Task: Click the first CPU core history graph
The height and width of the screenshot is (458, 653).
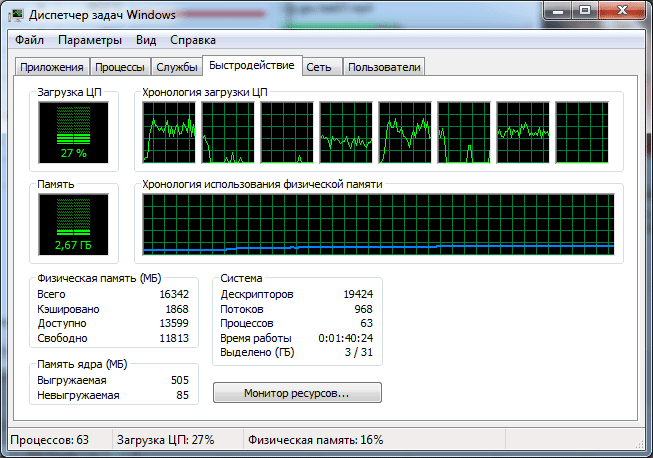Action: click(x=169, y=132)
